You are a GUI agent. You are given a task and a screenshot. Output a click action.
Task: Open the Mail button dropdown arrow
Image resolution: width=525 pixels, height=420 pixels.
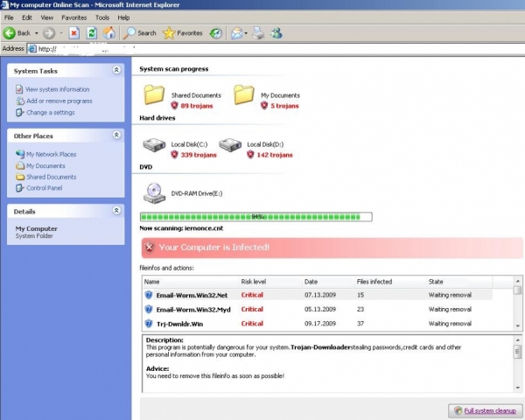(246, 33)
